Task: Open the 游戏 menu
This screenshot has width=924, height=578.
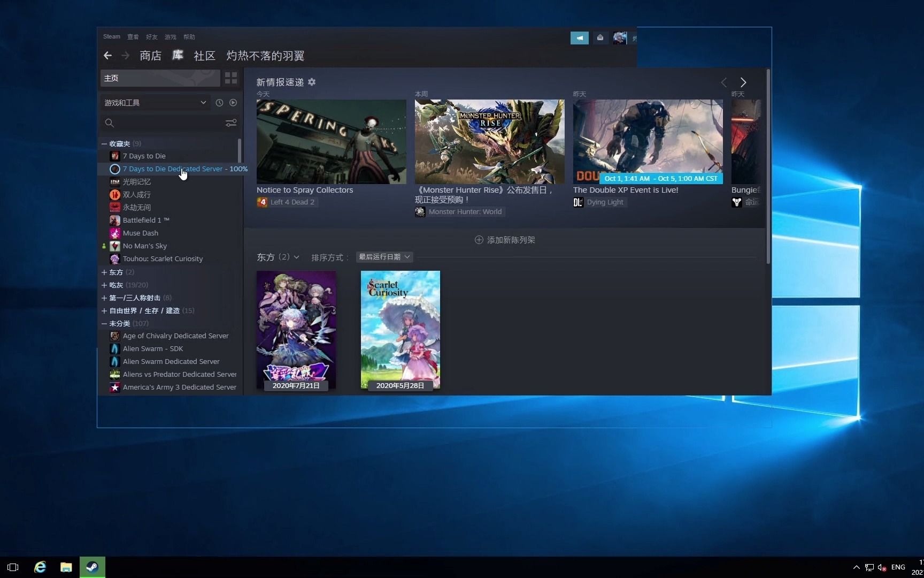Action: pyautogui.click(x=171, y=37)
